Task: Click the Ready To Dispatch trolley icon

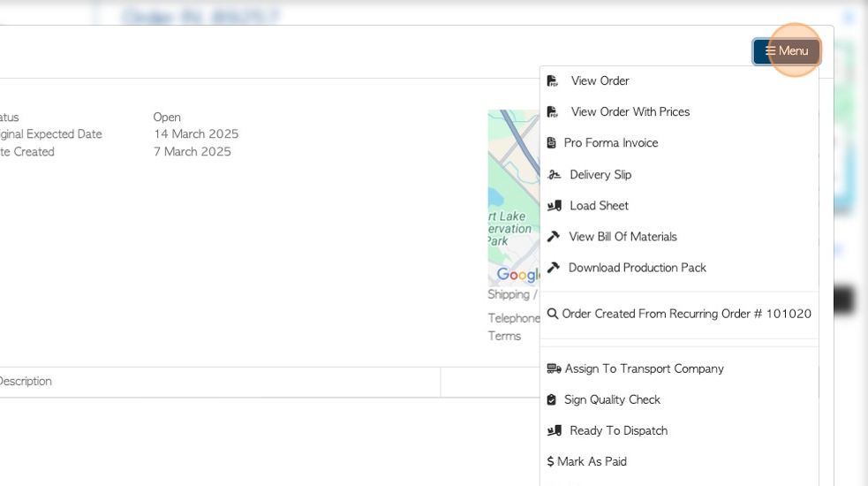Action: (x=554, y=431)
